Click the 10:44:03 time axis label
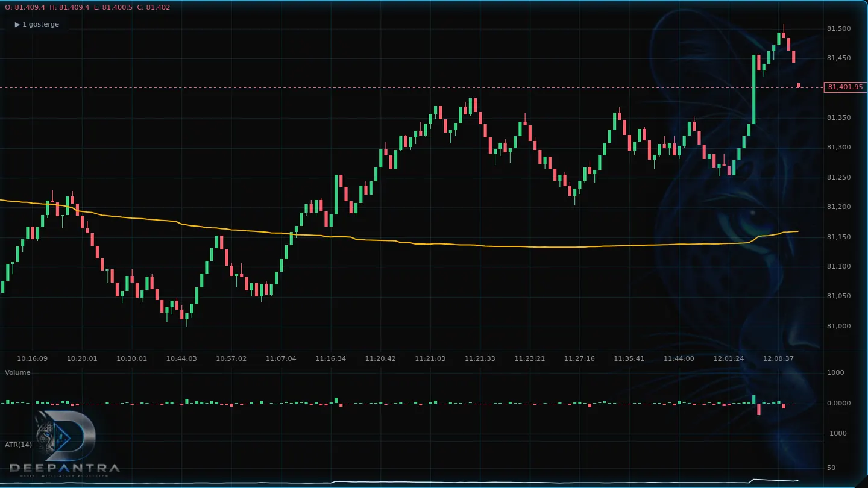The image size is (868, 488). [x=181, y=358]
